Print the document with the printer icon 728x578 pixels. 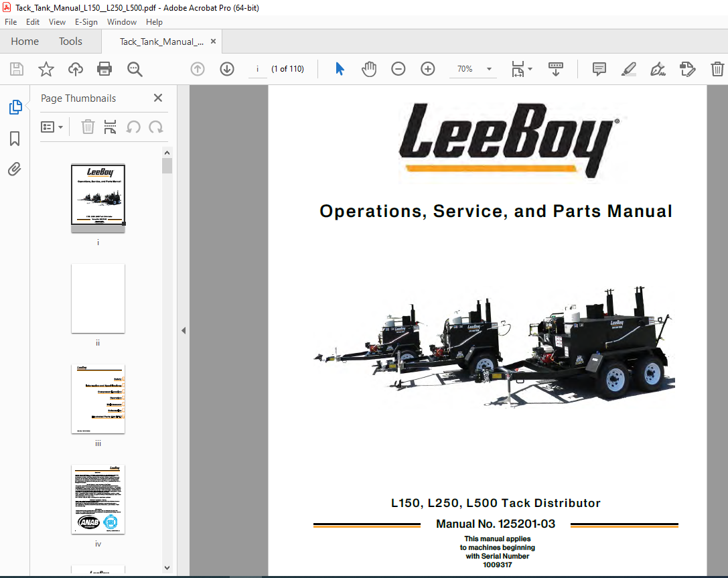104,69
